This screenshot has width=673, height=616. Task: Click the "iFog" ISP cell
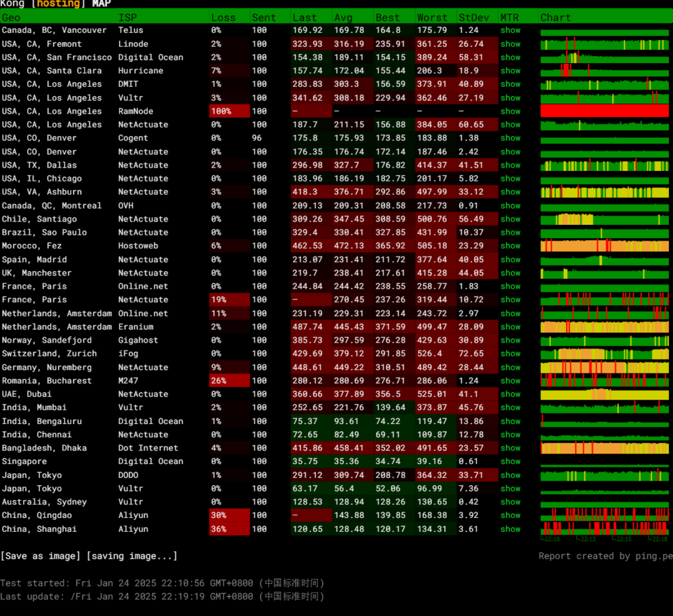(128, 353)
